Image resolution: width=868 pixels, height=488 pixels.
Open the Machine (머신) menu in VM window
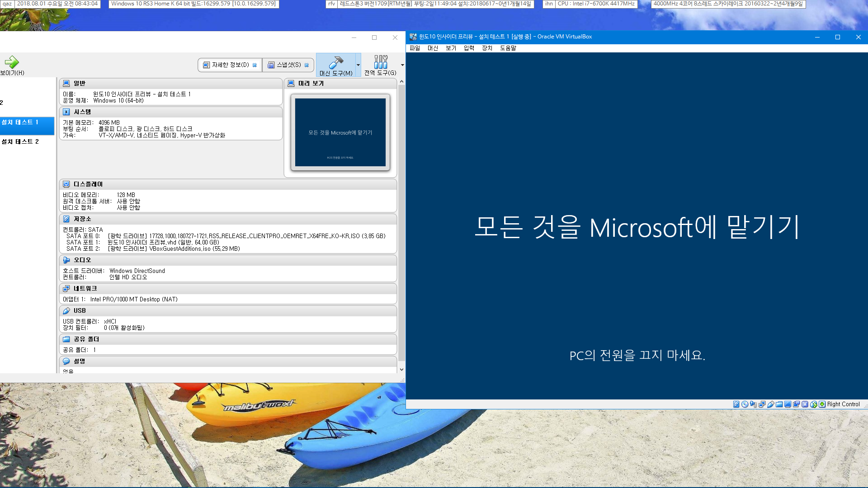tap(433, 48)
